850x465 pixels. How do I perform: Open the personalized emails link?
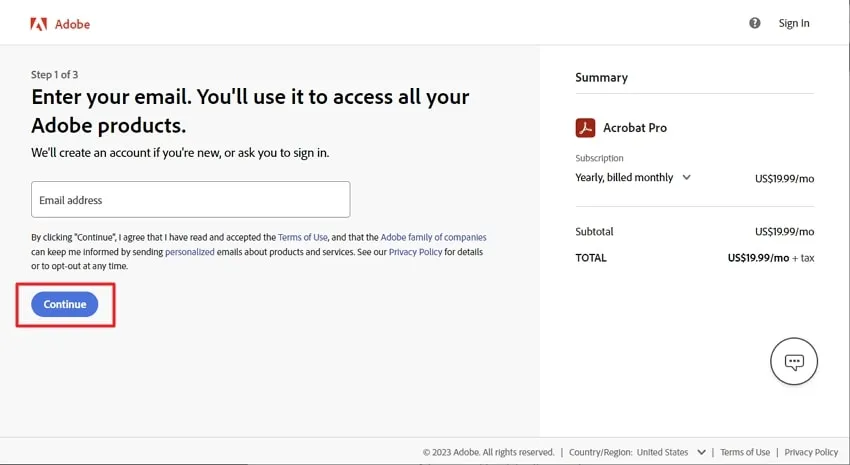[190, 252]
